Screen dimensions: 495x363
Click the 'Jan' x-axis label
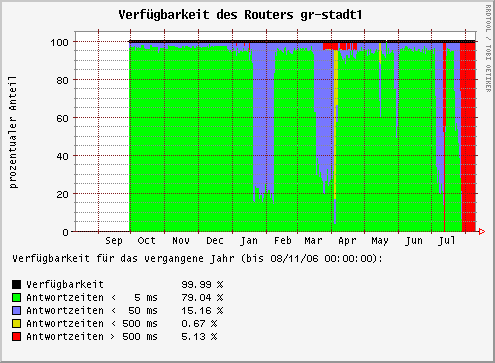pos(249,241)
